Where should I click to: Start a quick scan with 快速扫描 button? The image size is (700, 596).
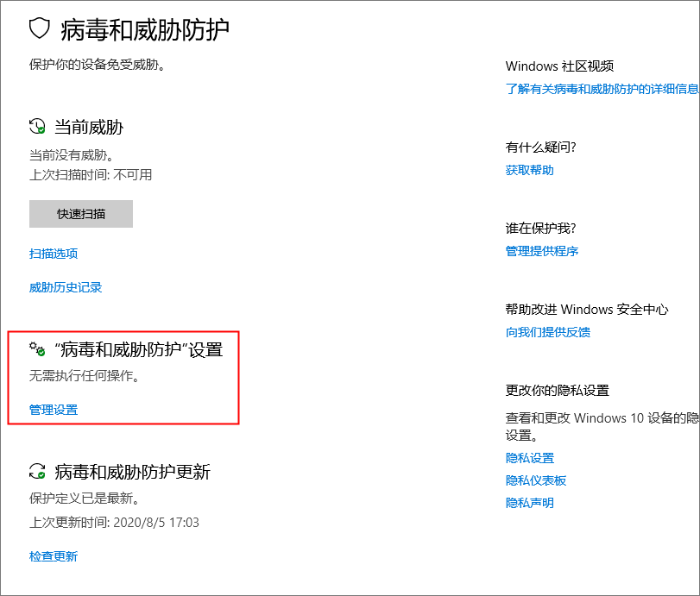[x=81, y=214]
